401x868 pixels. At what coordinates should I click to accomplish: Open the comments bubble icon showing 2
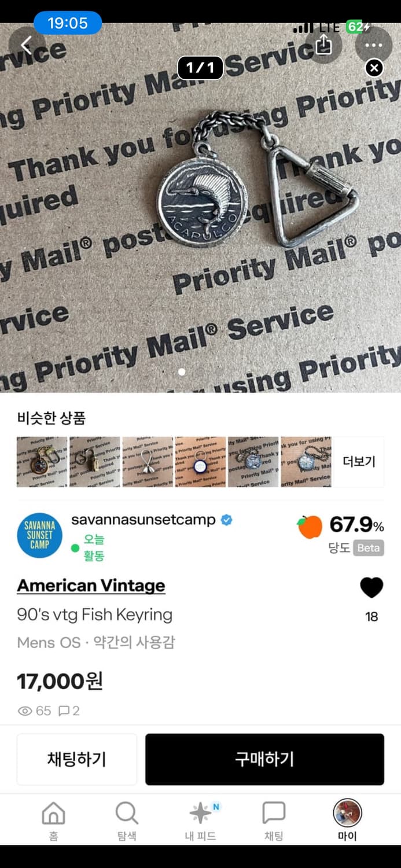point(64,711)
